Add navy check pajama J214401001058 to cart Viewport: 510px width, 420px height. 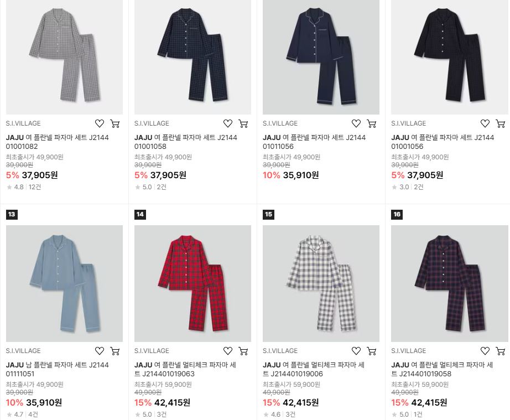click(x=243, y=123)
